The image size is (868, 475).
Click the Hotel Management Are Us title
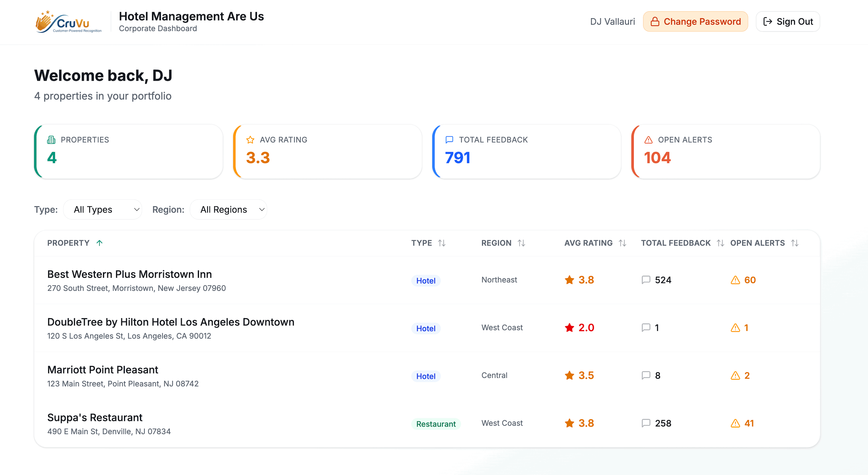point(191,16)
